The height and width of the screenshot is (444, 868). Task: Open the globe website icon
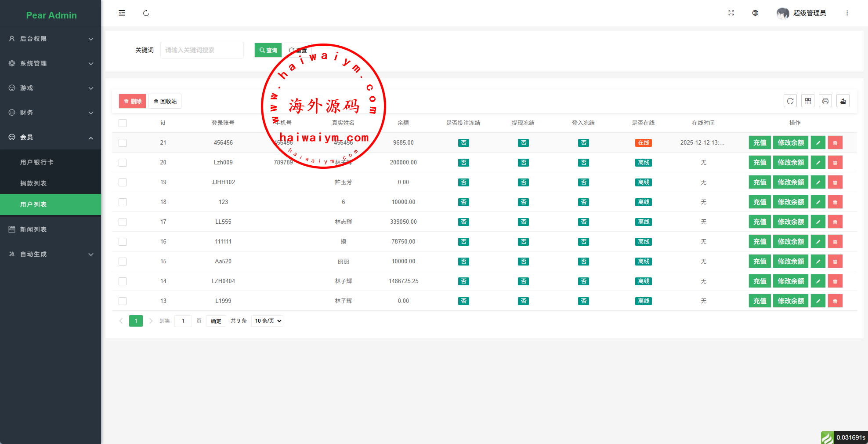click(755, 13)
